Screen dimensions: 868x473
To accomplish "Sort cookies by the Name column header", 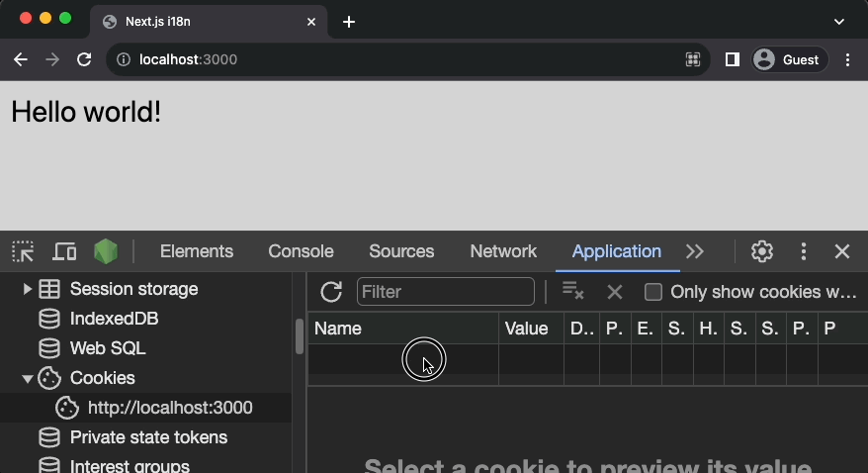I will (402, 329).
